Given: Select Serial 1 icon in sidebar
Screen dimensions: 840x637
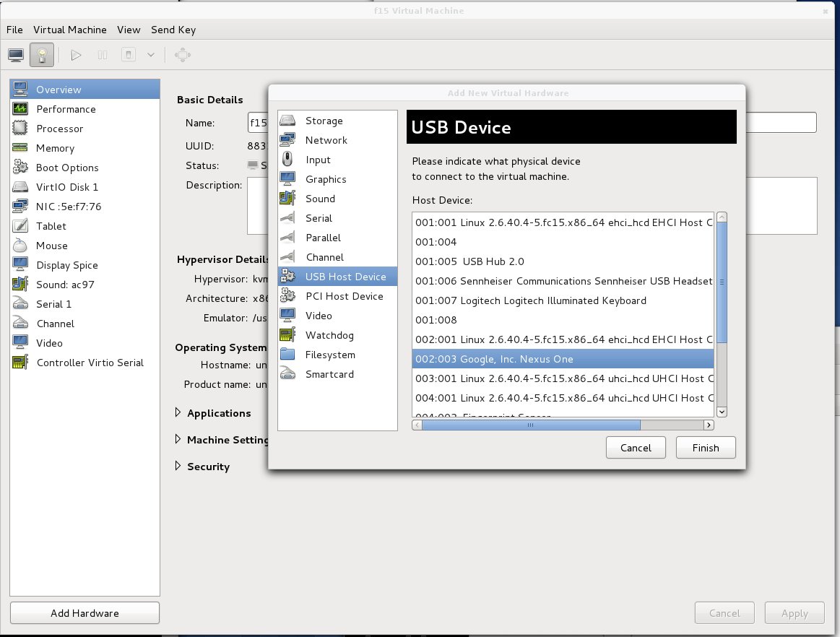Looking at the screenshot, I should pos(20,304).
